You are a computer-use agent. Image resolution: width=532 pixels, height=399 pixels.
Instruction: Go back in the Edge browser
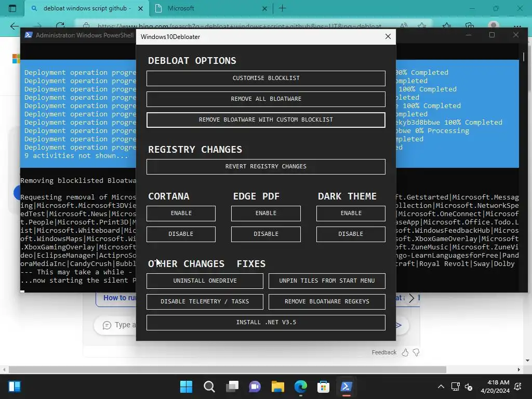point(14,26)
